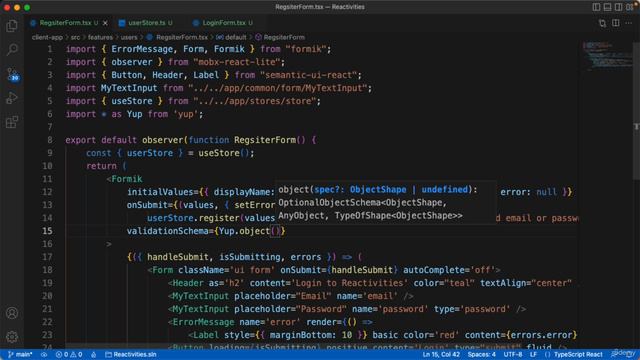Click 'initialValues' on line 12
This screenshot has height=360, width=640.
tap(160, 192)
